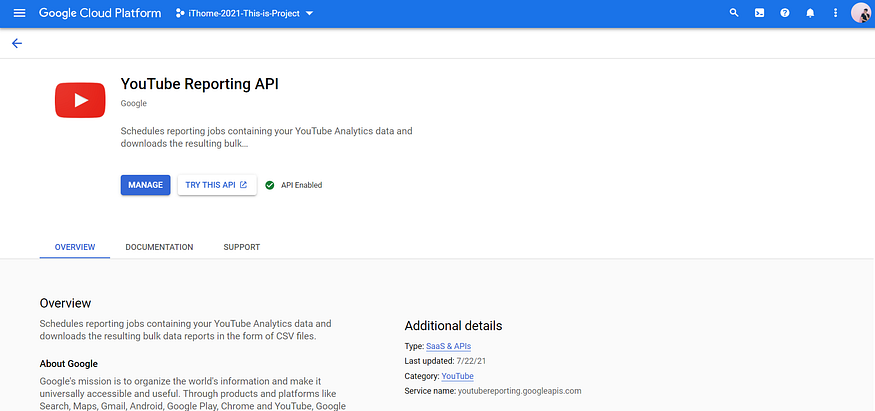Open notifications bell icon
The image size is (875, 411).
[810, 13]
